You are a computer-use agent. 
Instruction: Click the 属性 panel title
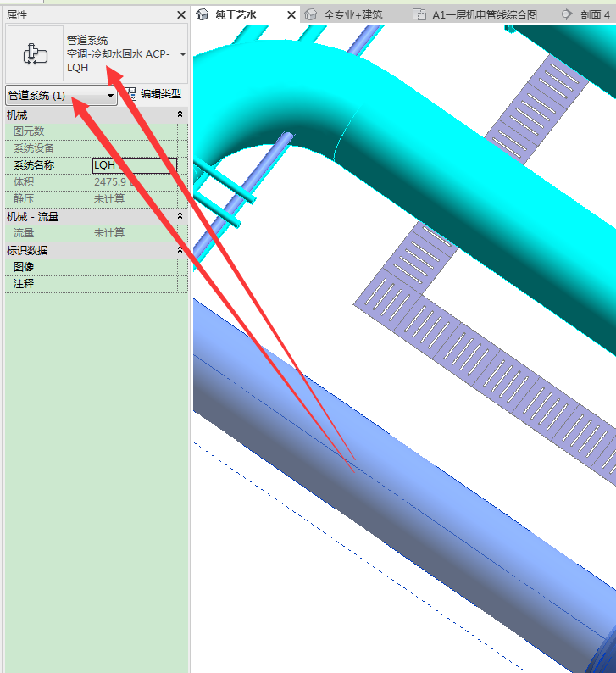tap(17, 15)
